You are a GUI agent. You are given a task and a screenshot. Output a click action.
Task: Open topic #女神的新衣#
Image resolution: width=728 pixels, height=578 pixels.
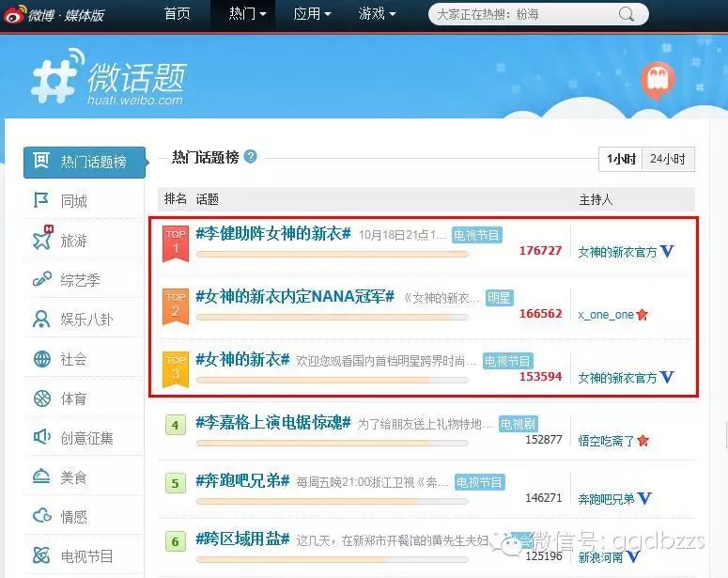pos(242,359)
